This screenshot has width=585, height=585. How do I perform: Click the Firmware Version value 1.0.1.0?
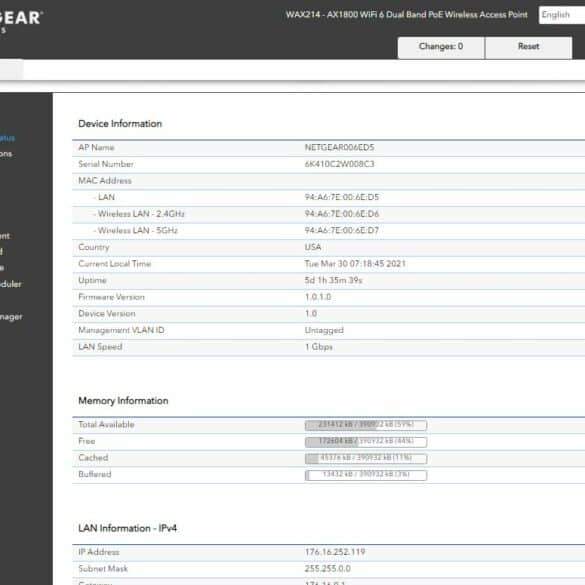click(x=318, y=297)
